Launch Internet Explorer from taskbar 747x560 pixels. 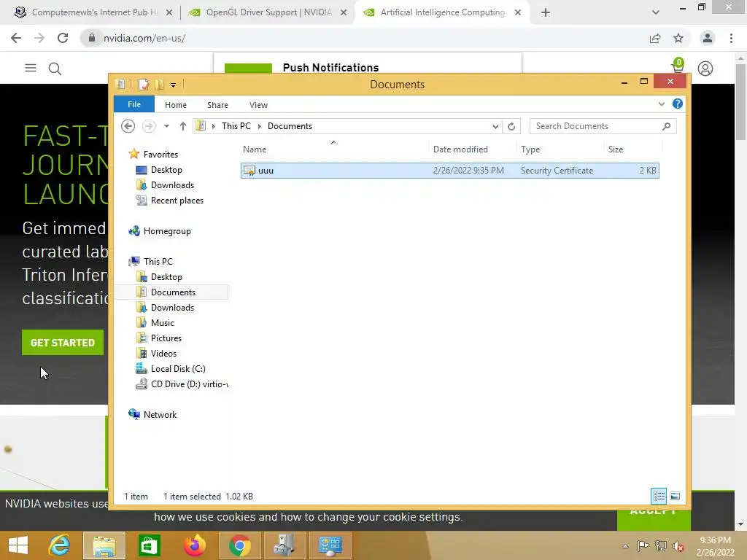click(x=59, y=545)
